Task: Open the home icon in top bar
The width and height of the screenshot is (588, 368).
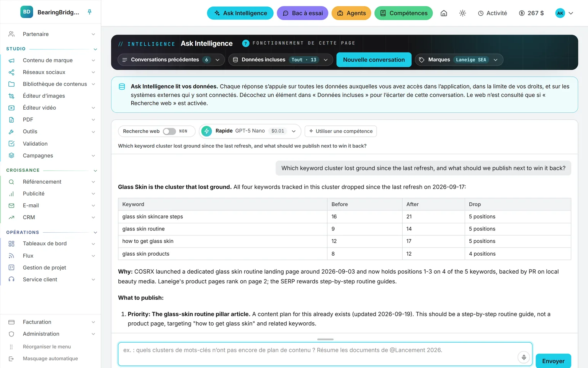Action: pyautogui.click(x=444, y=13)
